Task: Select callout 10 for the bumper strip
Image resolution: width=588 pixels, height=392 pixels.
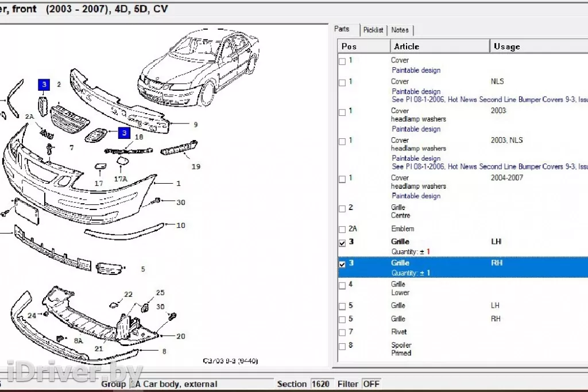Action: (181, 225)
